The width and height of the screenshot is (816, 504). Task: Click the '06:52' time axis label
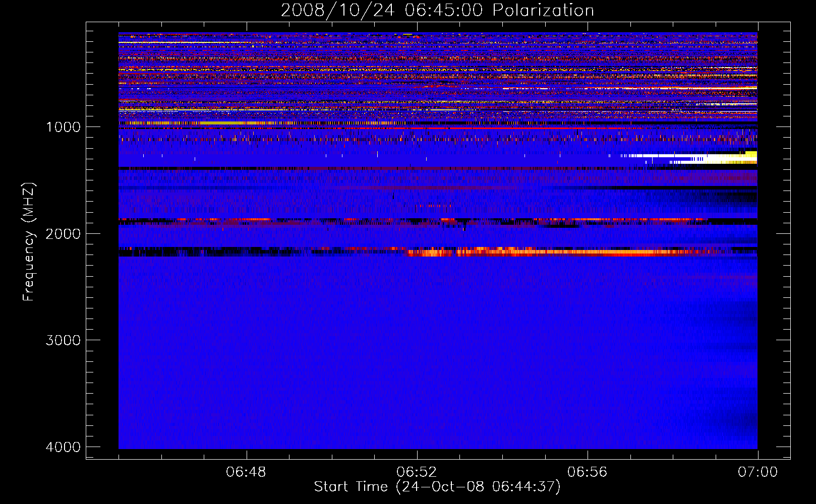(x=417, y=472)
